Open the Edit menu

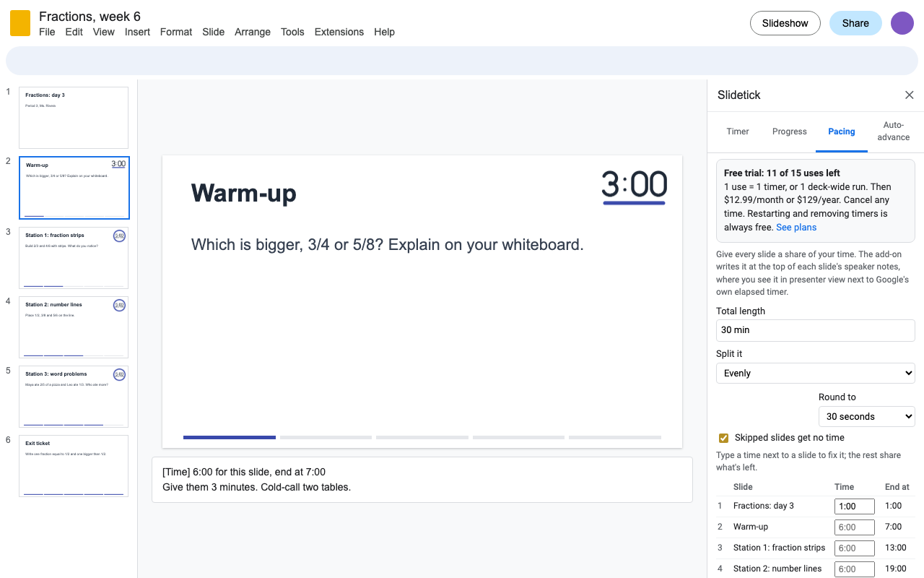click(74, 32)
